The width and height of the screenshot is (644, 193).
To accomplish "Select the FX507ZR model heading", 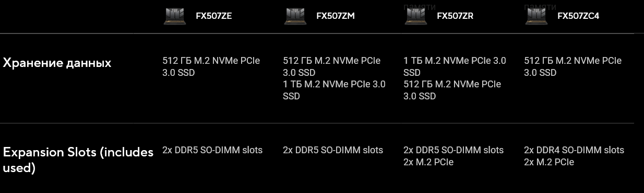I will pyautogui.click(x=455, y=16).
